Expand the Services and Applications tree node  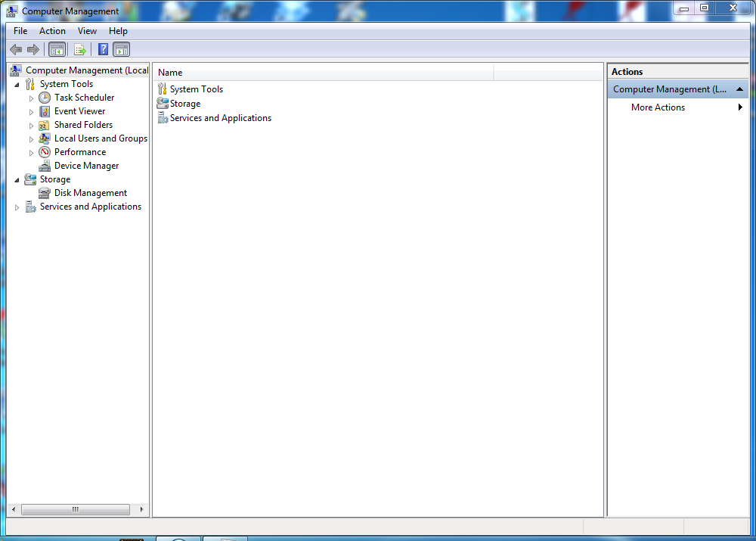[x=17, y=207]
